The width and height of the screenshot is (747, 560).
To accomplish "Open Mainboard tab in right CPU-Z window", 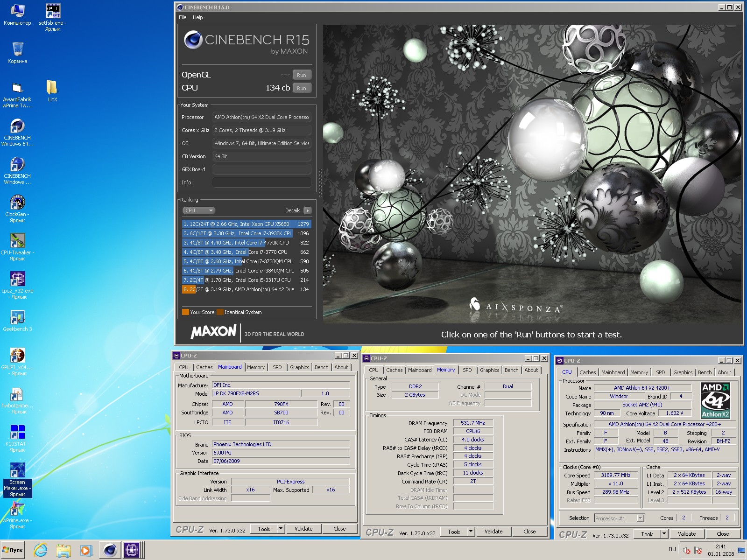I will click(613, 372).
